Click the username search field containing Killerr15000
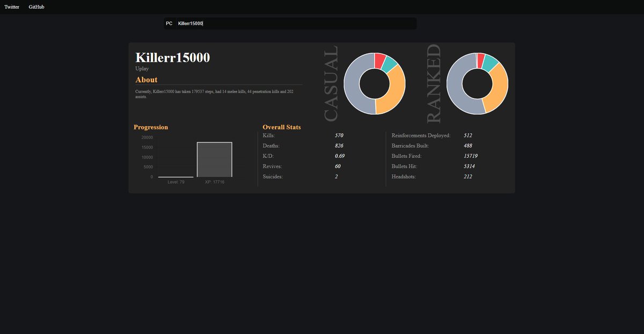Screen dimensions: 644x334 tap(296, 24)
